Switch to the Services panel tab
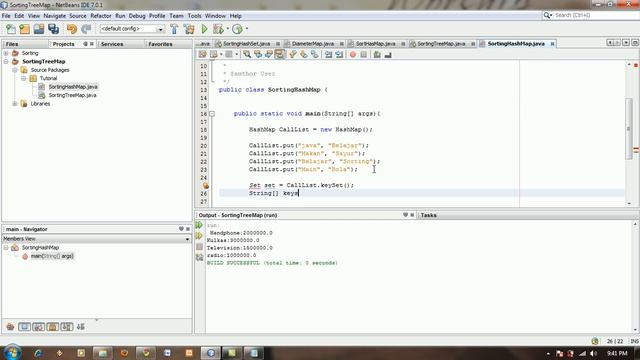Viewport: 640px width, 360px height. pos(112,44)
